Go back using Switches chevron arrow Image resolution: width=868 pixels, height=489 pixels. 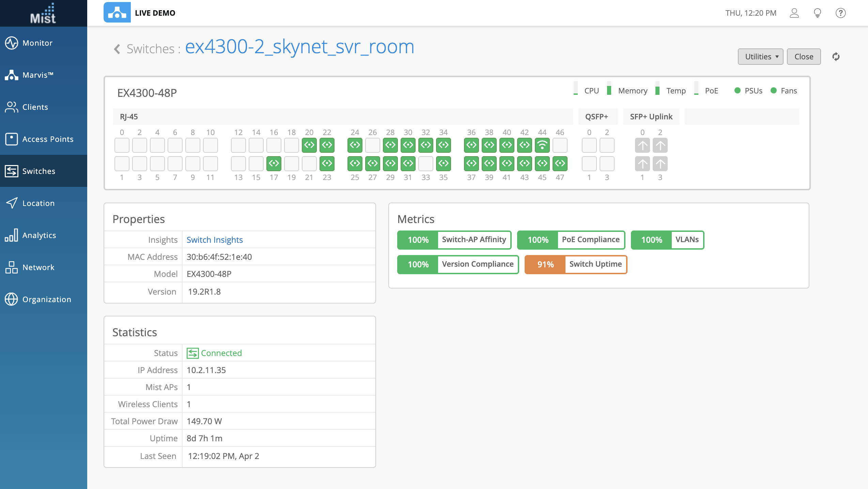[117, 49]
